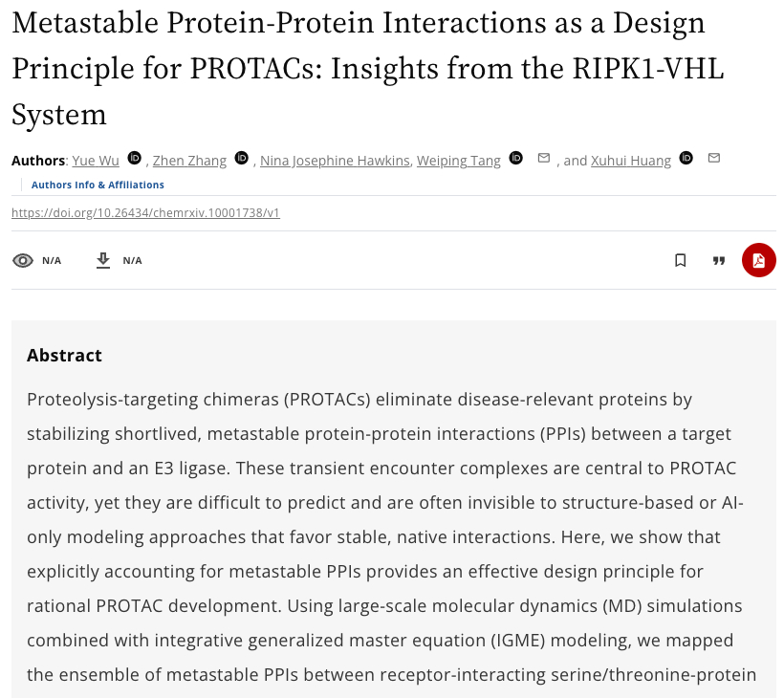
Task: Toggle the bookmark for this article
Action: (x=681, y=260)
